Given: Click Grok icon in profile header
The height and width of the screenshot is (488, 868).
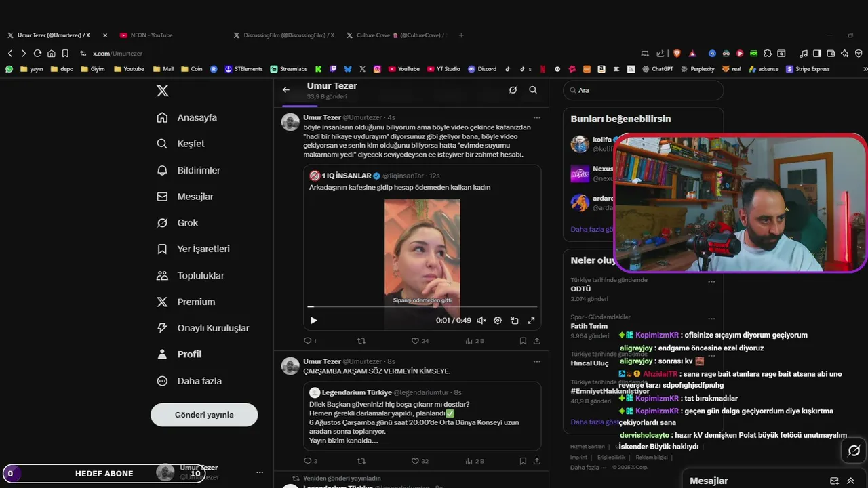Looking at the screenshot, I should coord(513,90).
